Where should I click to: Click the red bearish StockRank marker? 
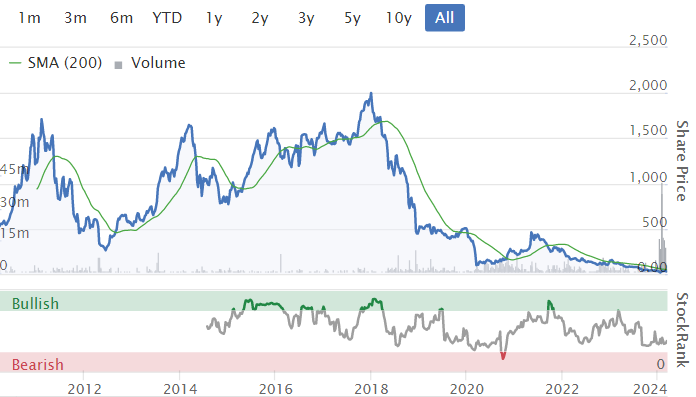coord(503,356)
